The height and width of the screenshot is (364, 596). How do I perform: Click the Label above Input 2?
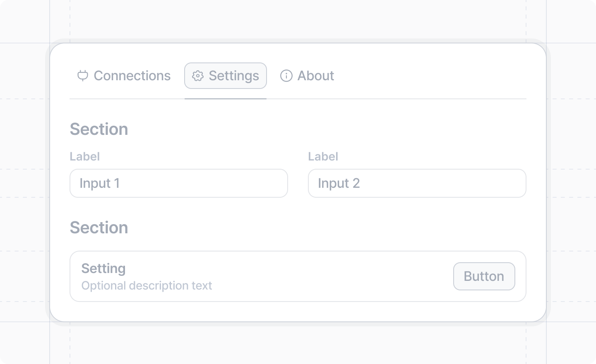pos(323,156)
